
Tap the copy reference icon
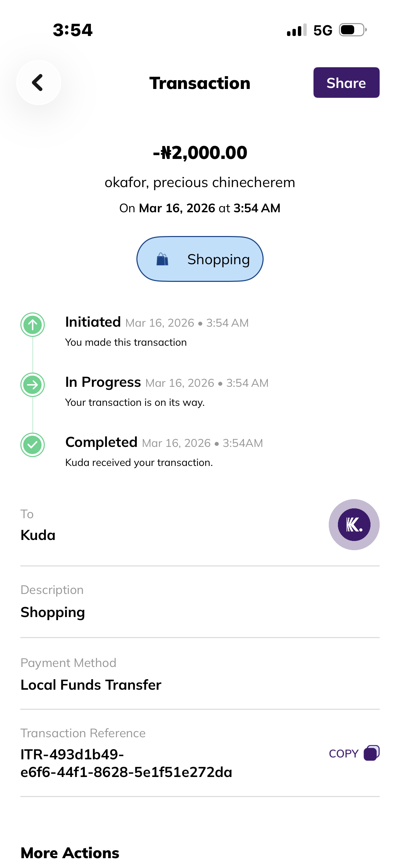click(x=371, y=753)
